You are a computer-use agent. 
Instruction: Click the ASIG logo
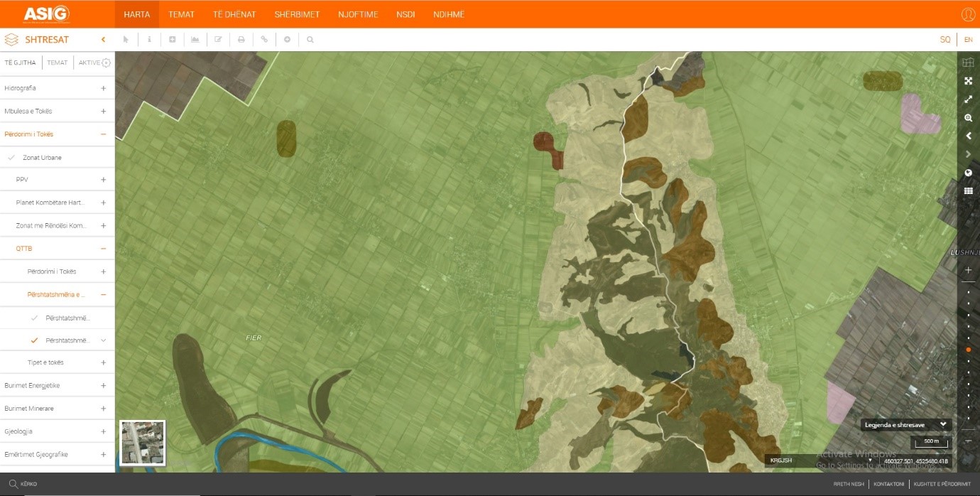tap(46, 14)
